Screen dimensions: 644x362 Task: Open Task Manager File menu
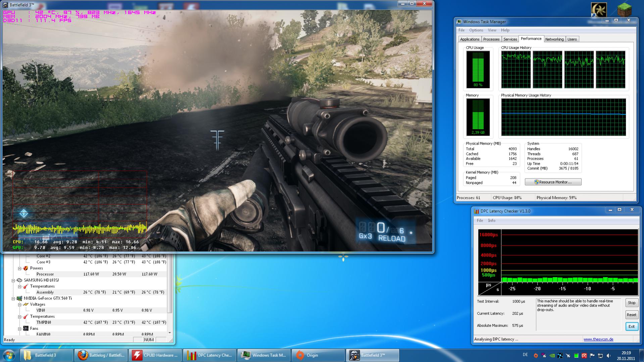[x=461, y=30]
